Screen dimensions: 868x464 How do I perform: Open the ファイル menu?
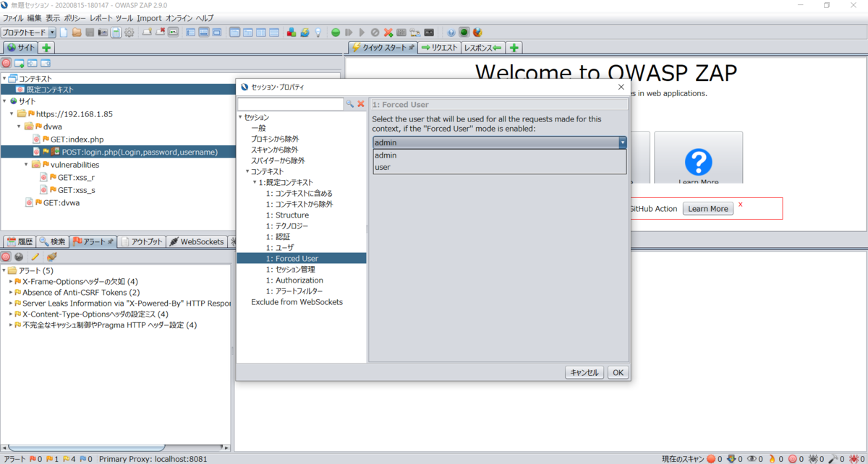coord(14,17)
